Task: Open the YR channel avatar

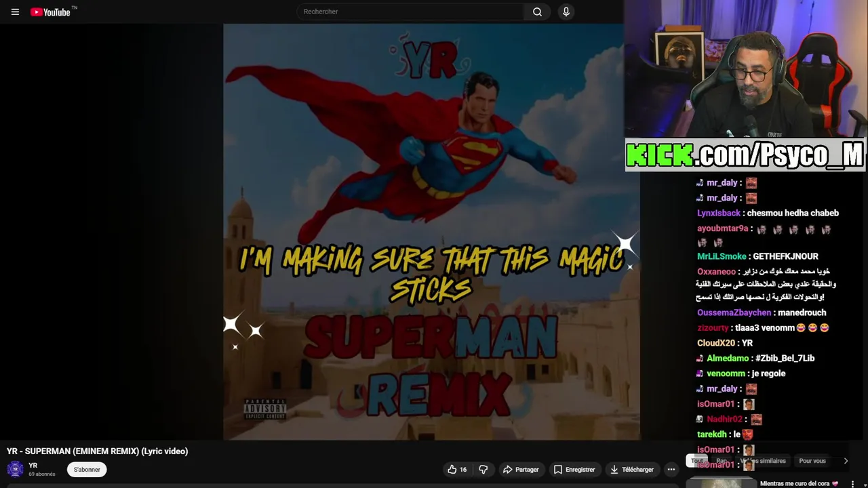Action: pyautogui.click(x=15, y=469)
